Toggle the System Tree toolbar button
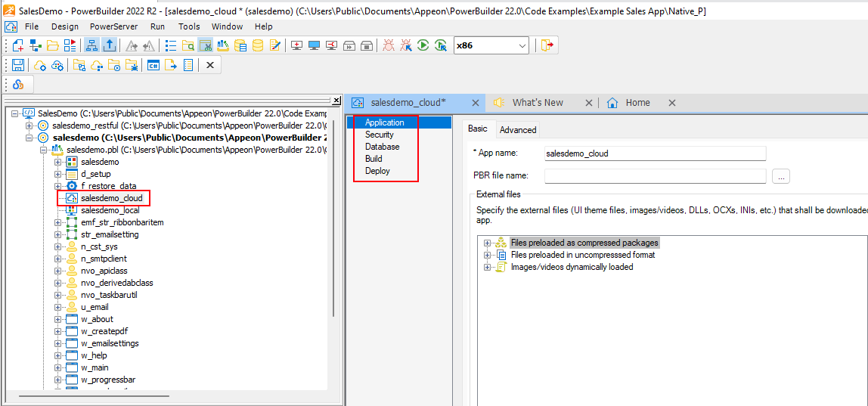Viewport: 868px width, 406px height. (92, 45)
